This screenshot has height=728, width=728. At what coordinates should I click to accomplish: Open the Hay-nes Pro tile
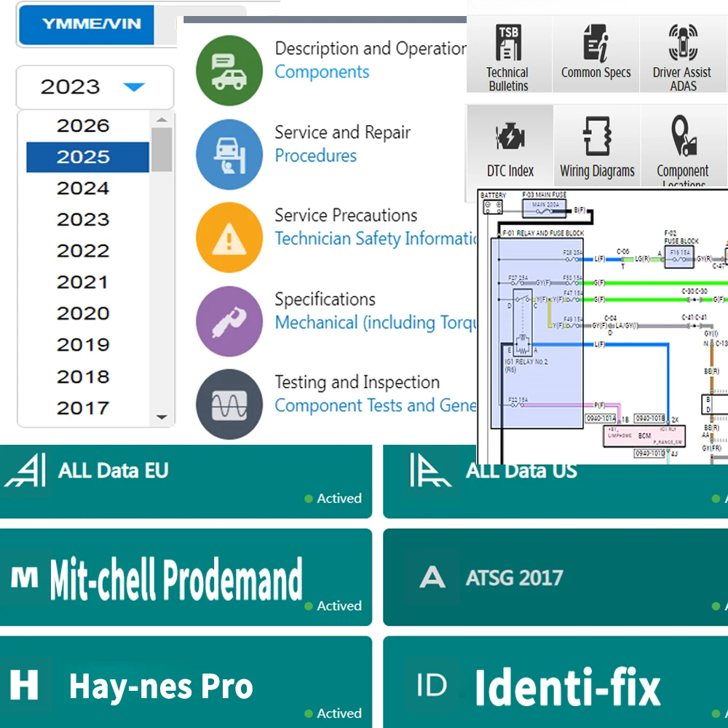186,682
